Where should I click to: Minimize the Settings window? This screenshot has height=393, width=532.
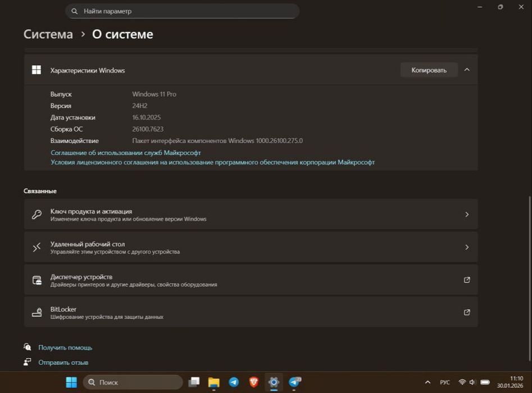coord(480,7)
